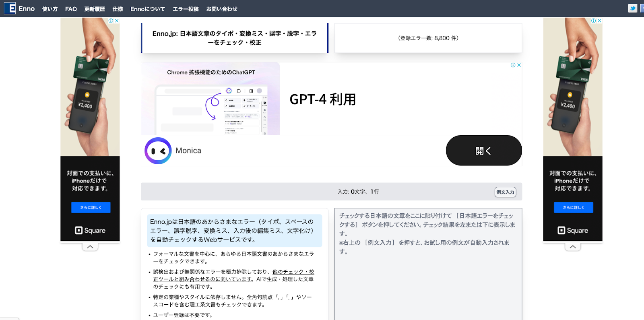Click the 入力: 0文字、1行 counter
Viewport: 644px width, 320px height.
358,192
